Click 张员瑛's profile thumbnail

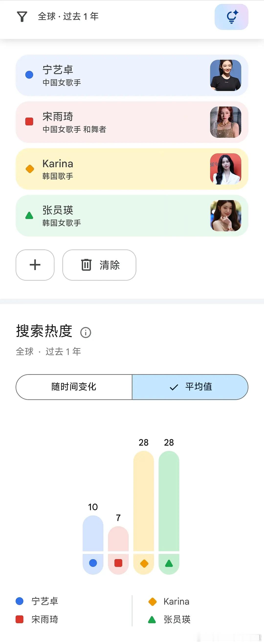tap(226, 216)
